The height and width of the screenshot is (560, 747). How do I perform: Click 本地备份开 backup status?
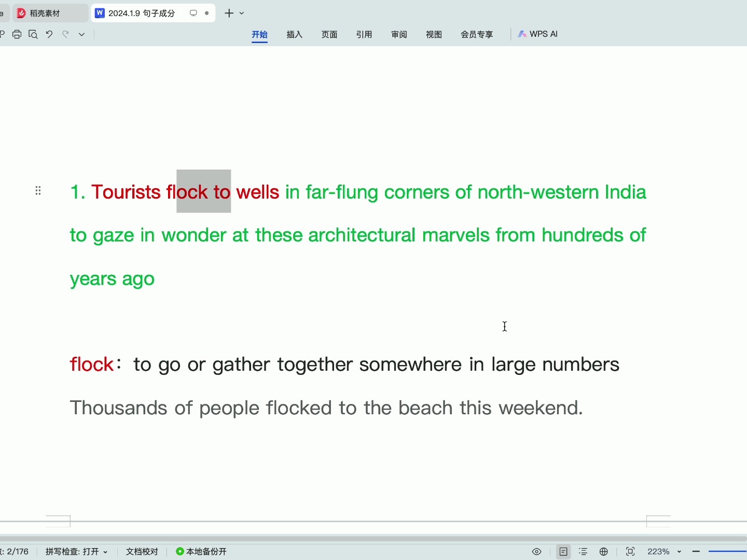(201, 551)
